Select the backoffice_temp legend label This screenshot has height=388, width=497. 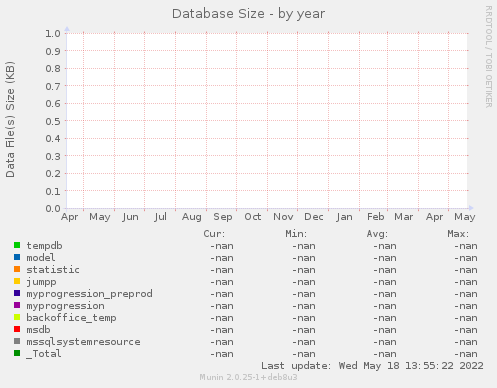pos(71,318)
